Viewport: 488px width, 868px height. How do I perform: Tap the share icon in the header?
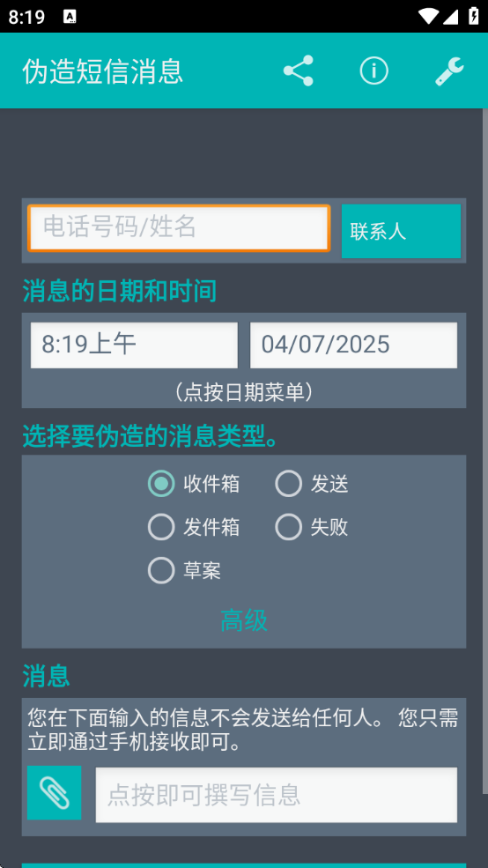[299, 70]
